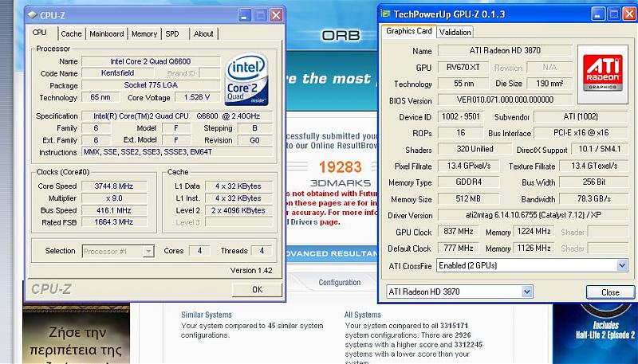Click the GPU Clock value 837 MHz
The image size is (638, 364).
point(459,232)
